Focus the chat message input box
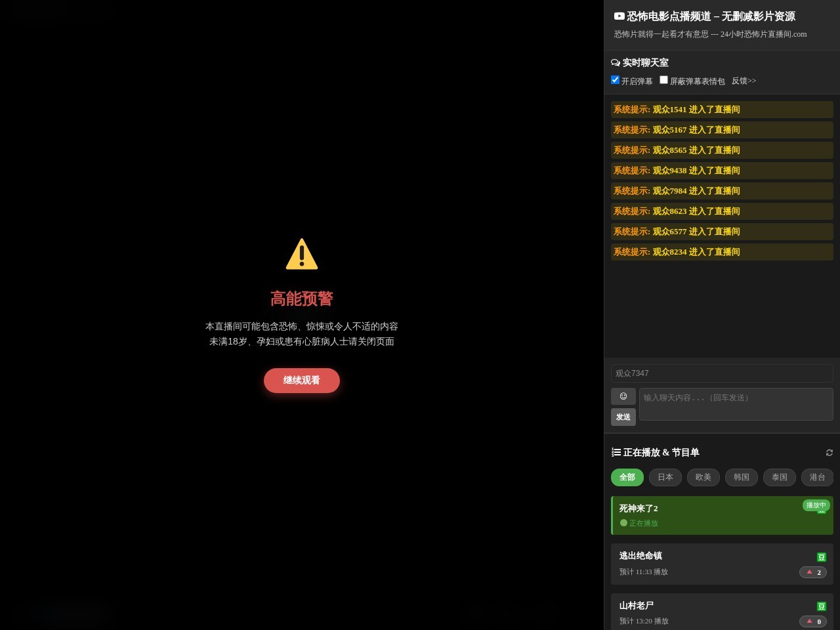 736,404
